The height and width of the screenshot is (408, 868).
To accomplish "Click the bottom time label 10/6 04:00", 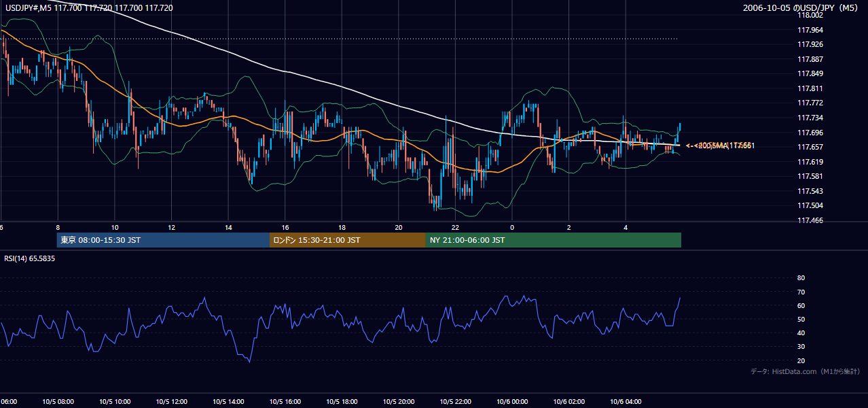I will pos(626,401).
